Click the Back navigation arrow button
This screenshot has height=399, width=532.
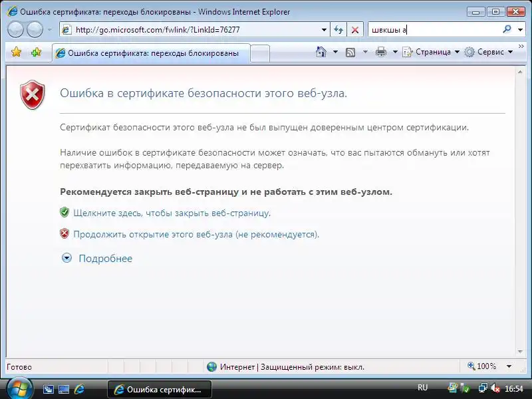click(x=15, y=29)
